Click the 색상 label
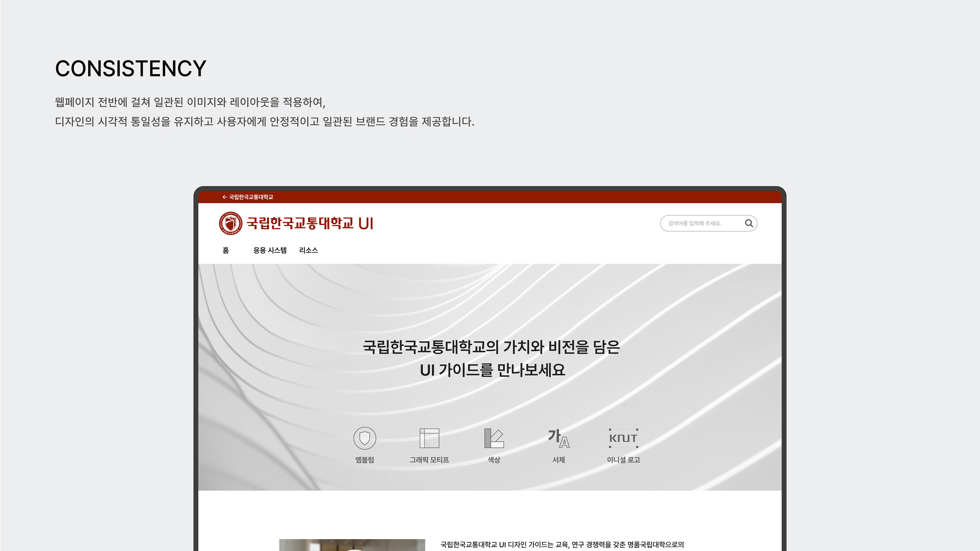The height and width of the screenshot is (551, 980). coord(494,460)
